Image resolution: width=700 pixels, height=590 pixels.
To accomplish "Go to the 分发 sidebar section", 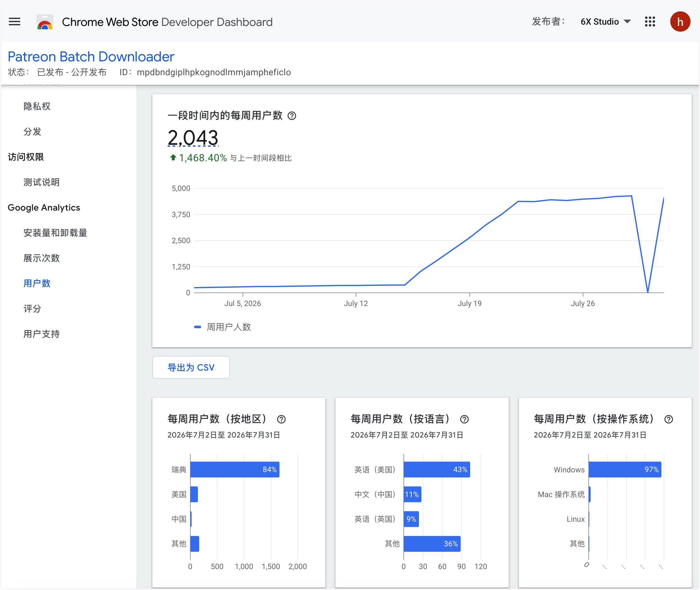I will coord(32,132).
